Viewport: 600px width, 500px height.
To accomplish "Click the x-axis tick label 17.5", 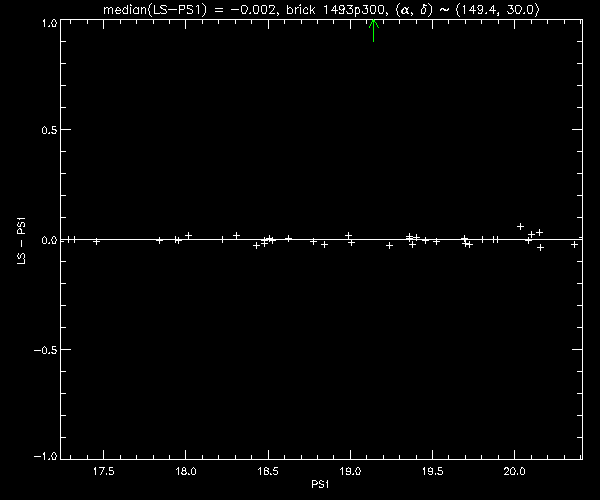I will [104, 471].
